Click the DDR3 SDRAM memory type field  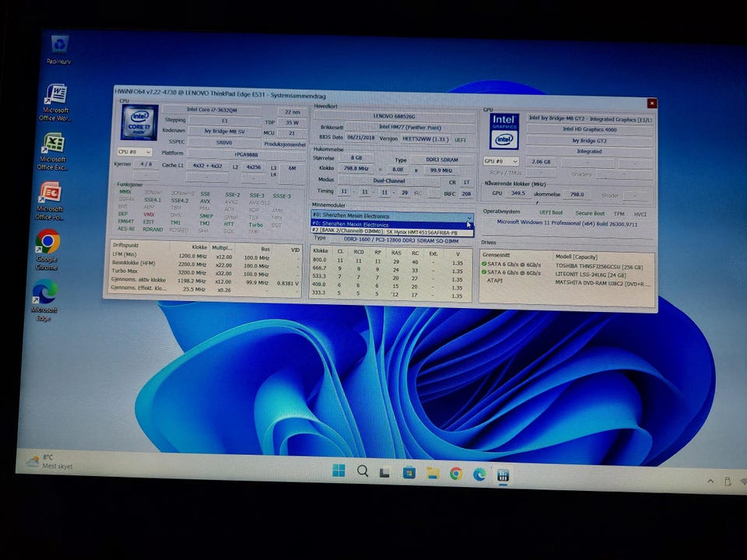[442, 160]
